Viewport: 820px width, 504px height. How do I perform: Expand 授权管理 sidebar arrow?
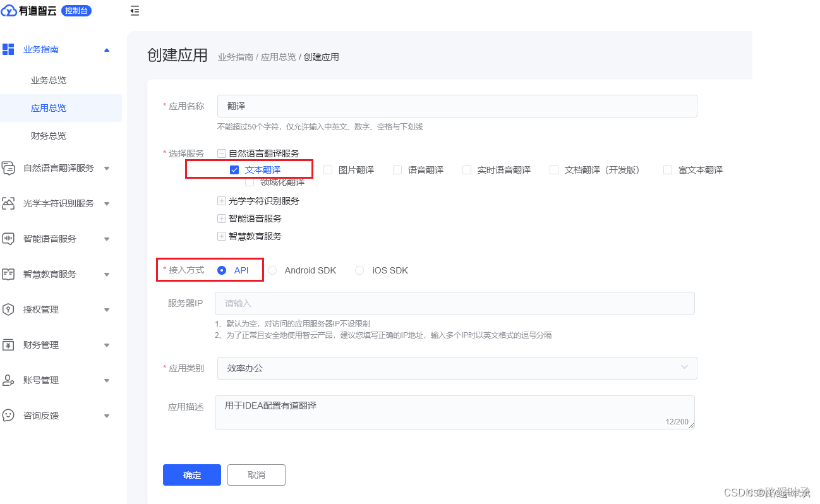click(x=107, y=309)
